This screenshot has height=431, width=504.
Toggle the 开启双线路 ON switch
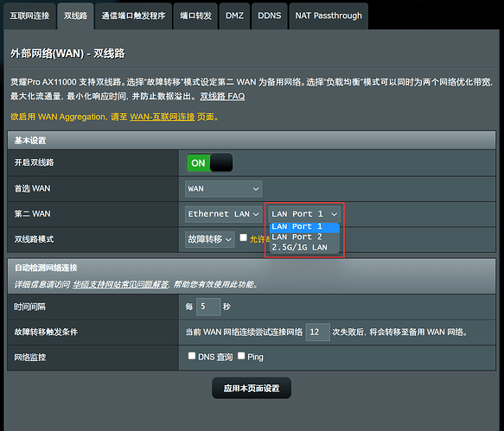click(x=209, y=163)
